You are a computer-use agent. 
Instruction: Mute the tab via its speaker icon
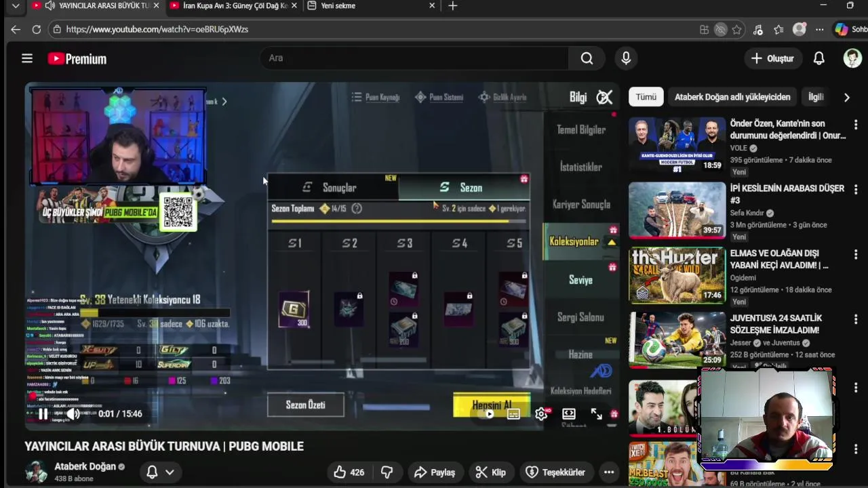coord(50,5)
